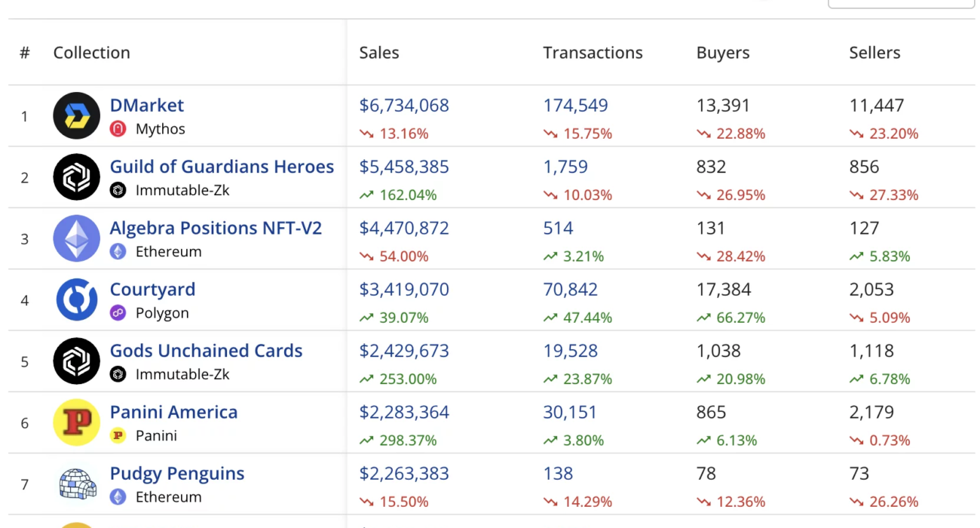The image size is (980, 528).
Task: Click the Gods Unchained Cards logo
Action: (76, 361)
